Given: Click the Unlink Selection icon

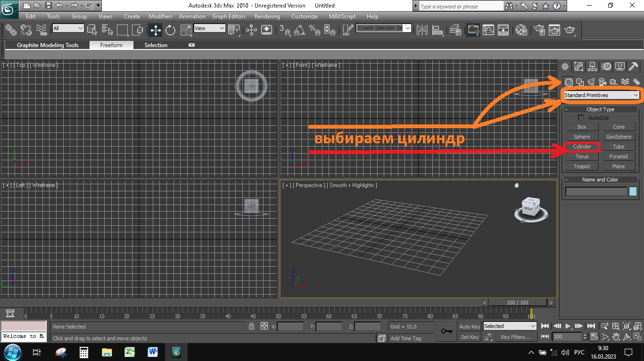Looking at the screenshot, I should 26,30.
